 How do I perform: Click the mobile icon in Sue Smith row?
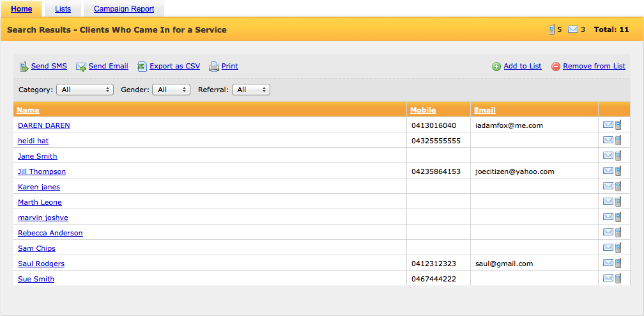[x=618, y=278]
